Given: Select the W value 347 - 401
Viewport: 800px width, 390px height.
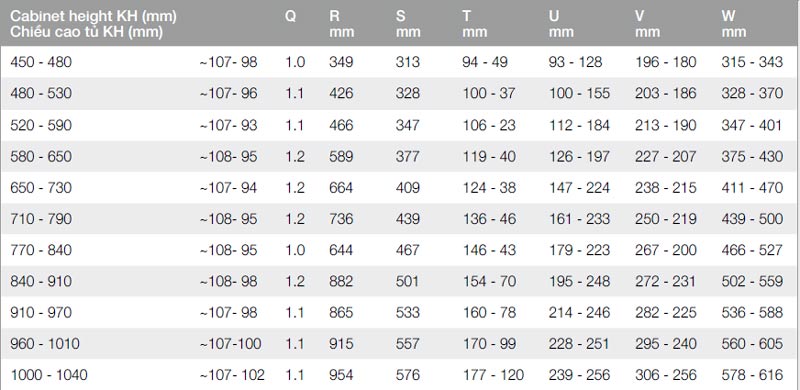Looking at the screenshot, I should (752, 125).
